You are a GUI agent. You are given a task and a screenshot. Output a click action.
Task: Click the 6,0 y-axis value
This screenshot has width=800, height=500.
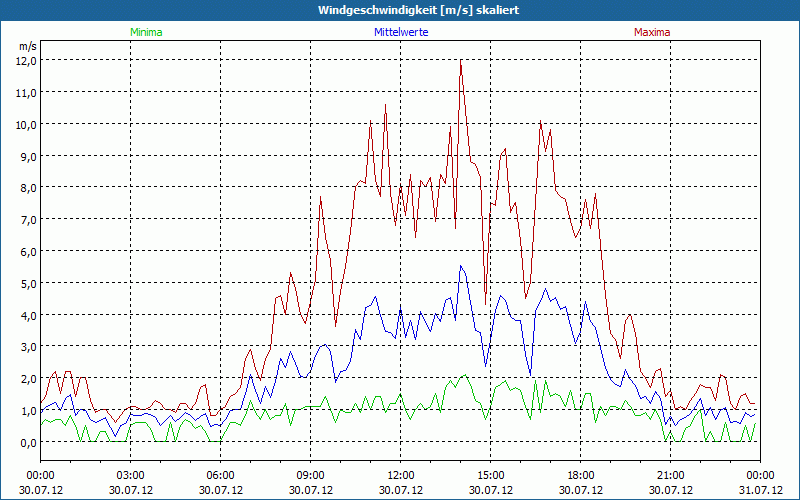coord(29,252)
